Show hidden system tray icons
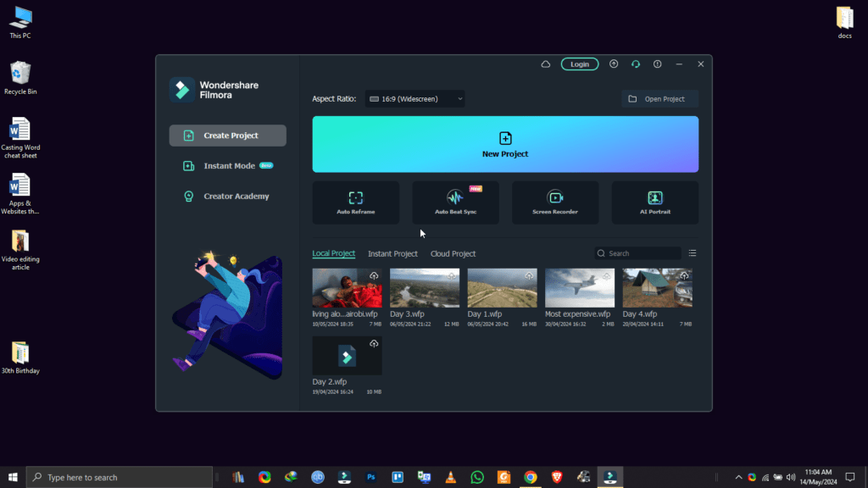868x488 pixels. click(x=738, y=477)
